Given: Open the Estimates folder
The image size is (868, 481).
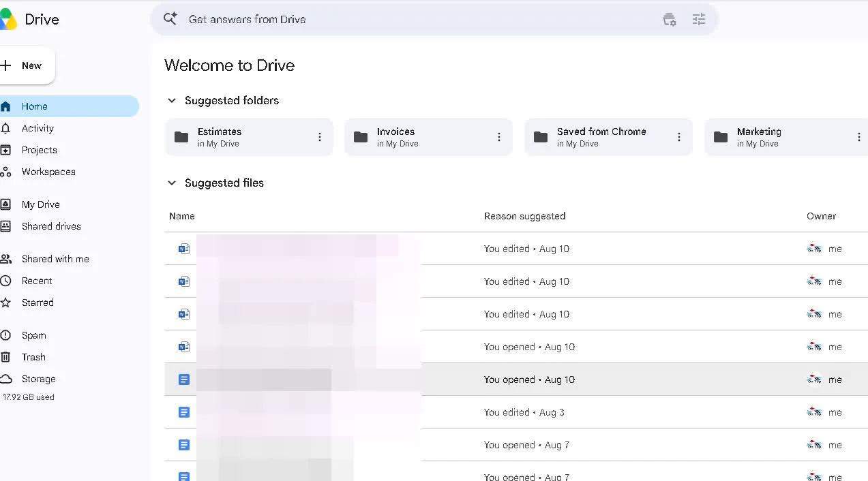Looking at the screenshot, I should click(249, 137).
